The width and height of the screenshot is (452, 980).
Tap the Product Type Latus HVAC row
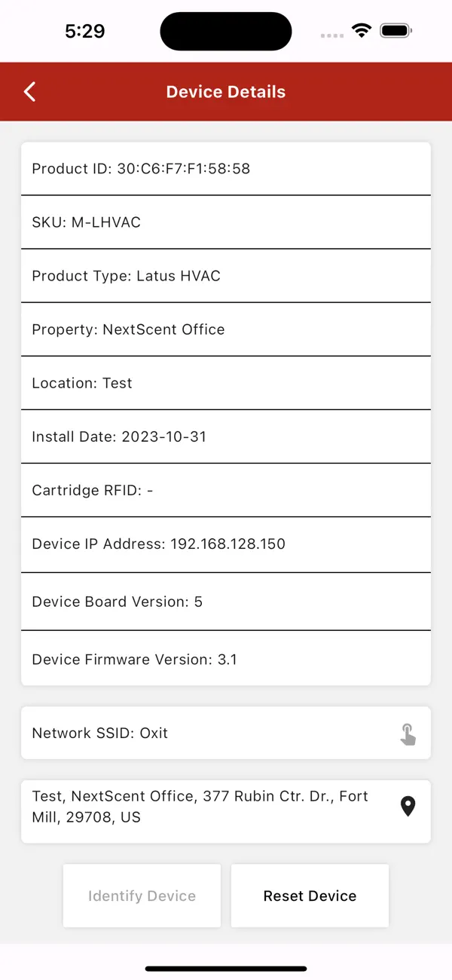(226, 276)
